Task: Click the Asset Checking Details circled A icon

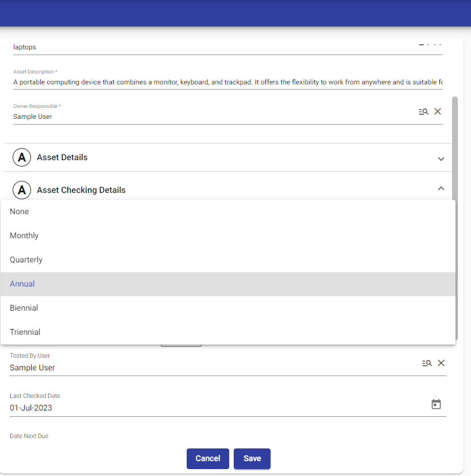Action: [22, 190]
